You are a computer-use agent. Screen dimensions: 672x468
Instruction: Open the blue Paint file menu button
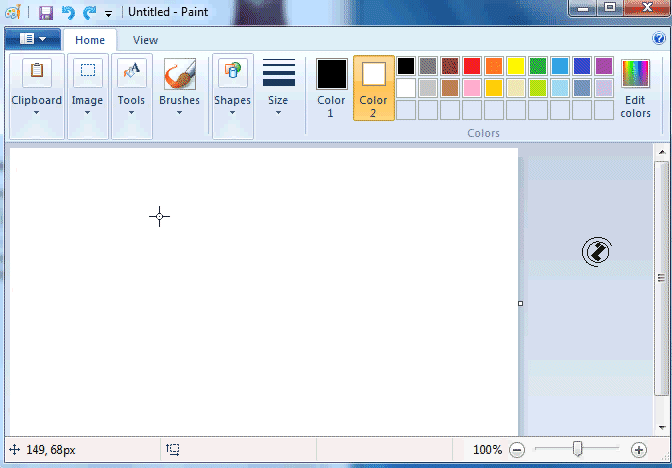click(x=32, y=39)
